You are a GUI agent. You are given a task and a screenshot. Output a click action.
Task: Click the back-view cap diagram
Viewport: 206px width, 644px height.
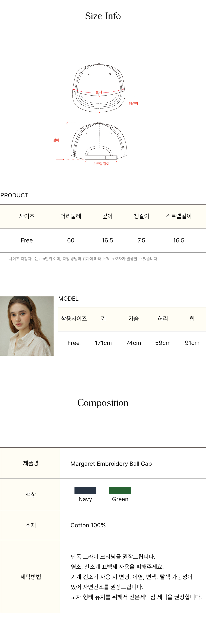(99, 141)
